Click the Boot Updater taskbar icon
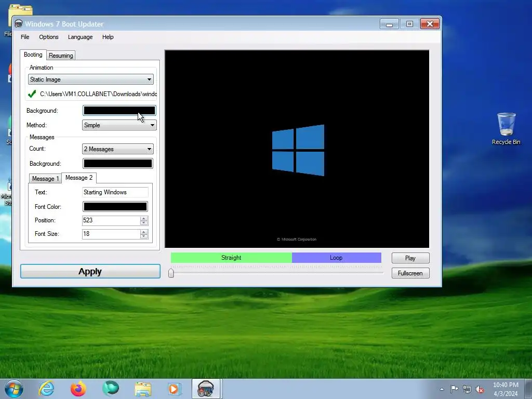 tap(207, 389)
